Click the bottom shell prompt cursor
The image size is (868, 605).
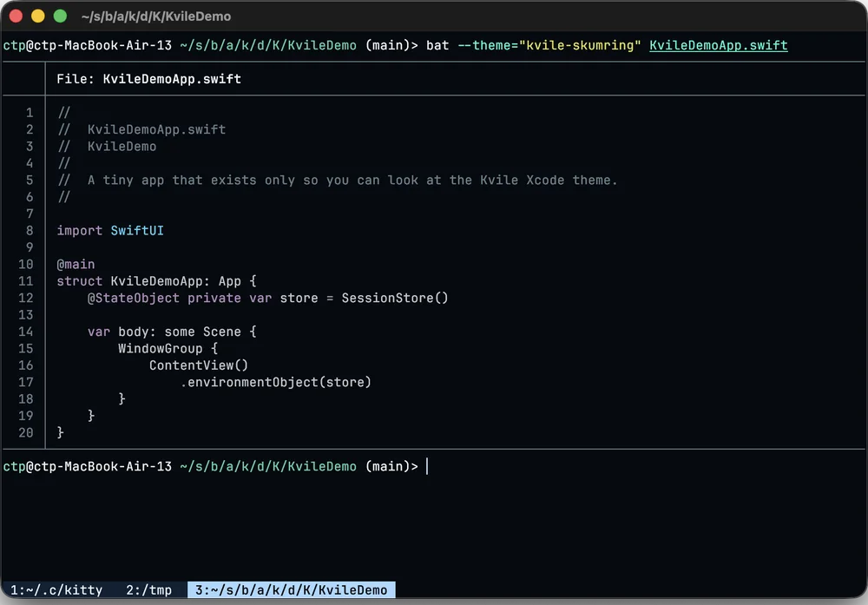pos(427,467)
